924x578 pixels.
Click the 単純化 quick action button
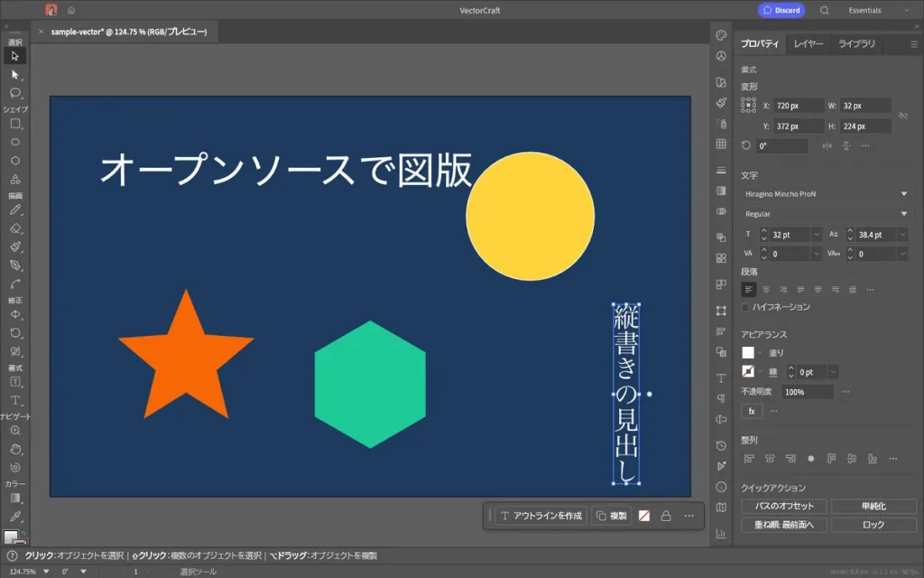[x=873, y=506]
